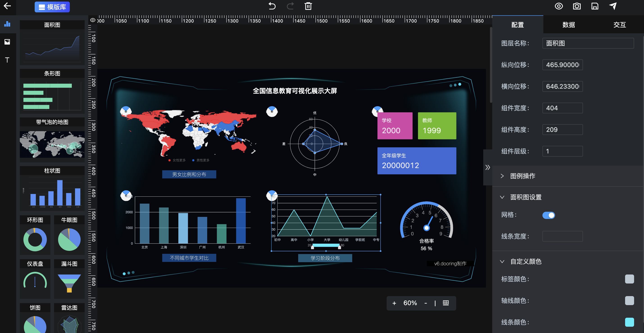Click the 图层名称 input field
This screenshot has height=333, width=644.
588,43
